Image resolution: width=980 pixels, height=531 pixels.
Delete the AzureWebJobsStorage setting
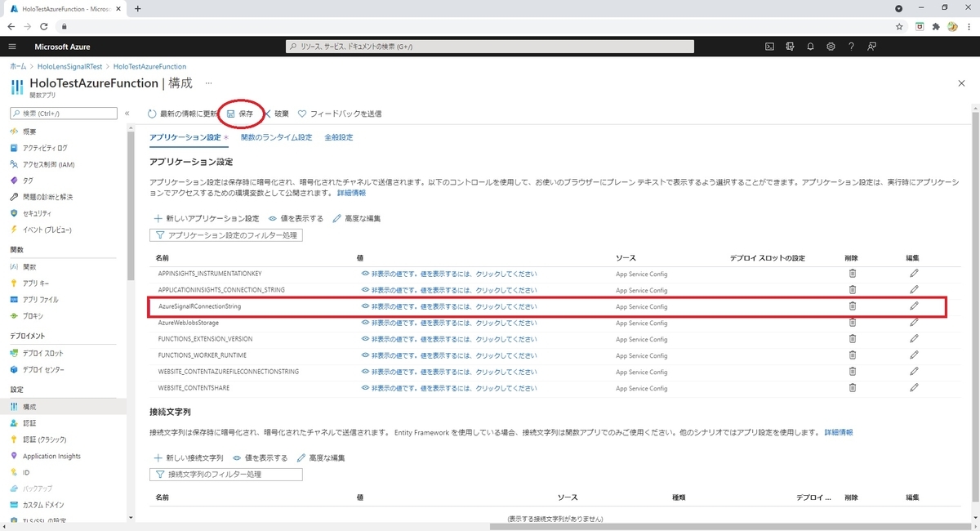(x=853, y=322)
